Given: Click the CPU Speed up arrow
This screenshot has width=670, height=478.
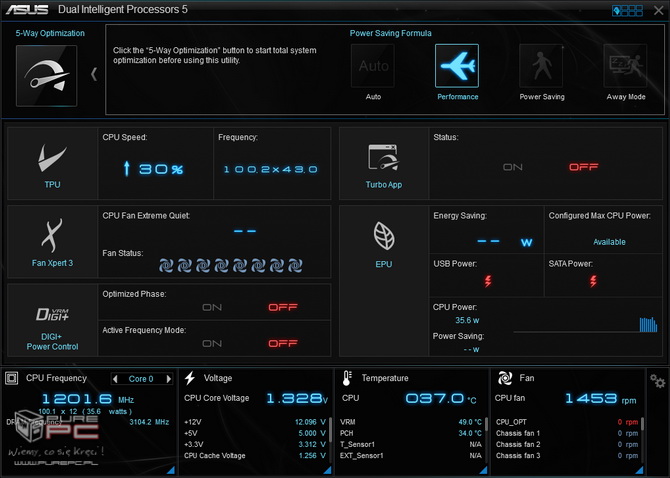Looking at the screenshot, I should pos(126,169).
